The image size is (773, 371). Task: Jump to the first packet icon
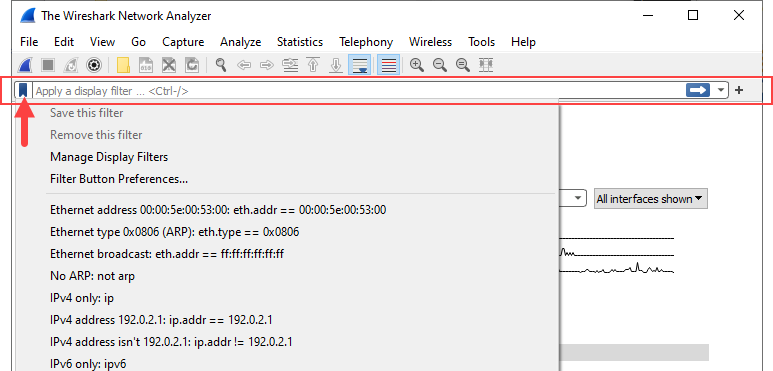(313, 65)
